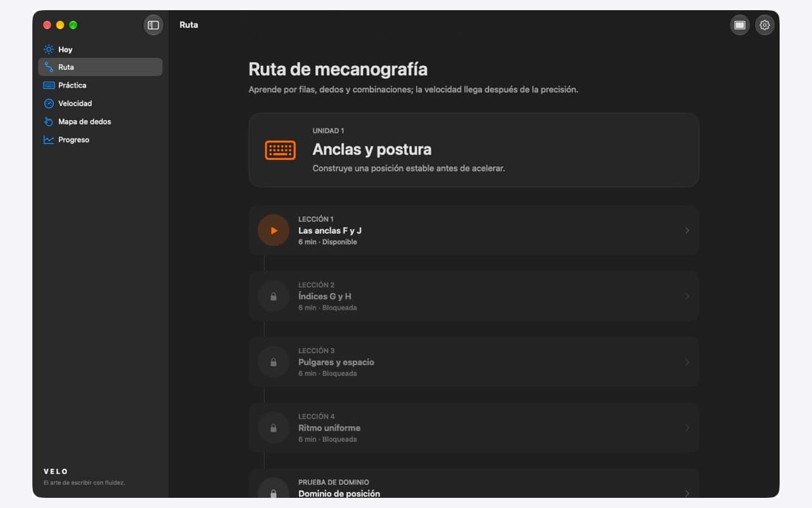Open the chevron on Índices G y H
This screenshot has height=508, width=812.
[687, 297]
